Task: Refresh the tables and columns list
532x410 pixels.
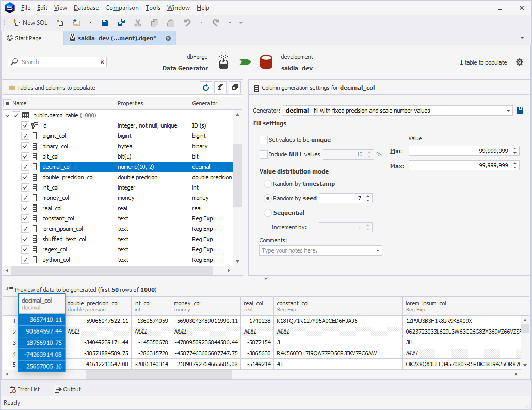Action: [206, 88]
